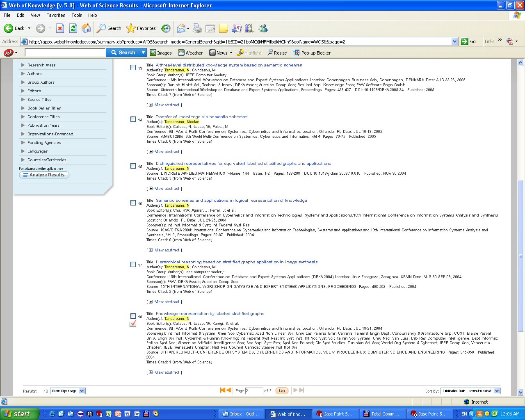Open the History icon

click(x=166, y=28)
